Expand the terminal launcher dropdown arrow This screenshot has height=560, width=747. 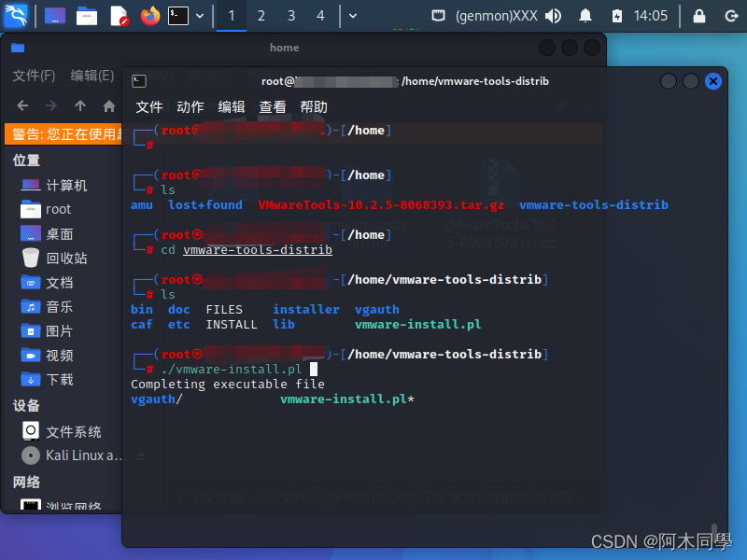tap(200, 16)
